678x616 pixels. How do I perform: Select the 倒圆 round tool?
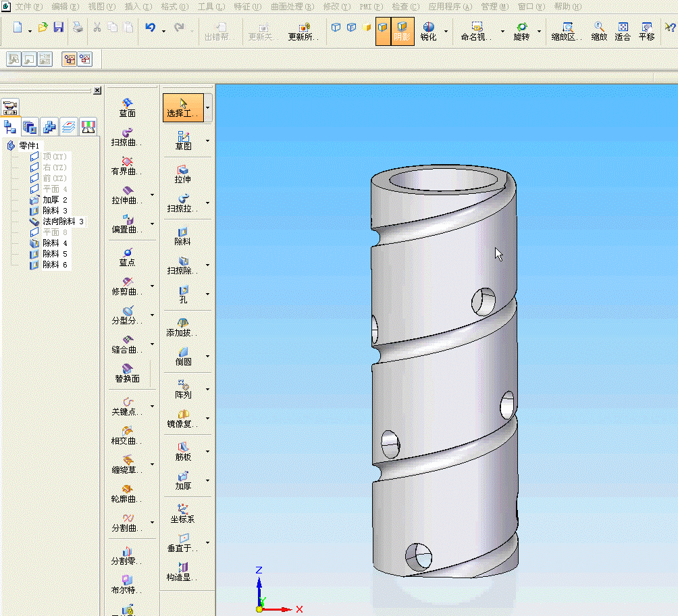(183, 357)
